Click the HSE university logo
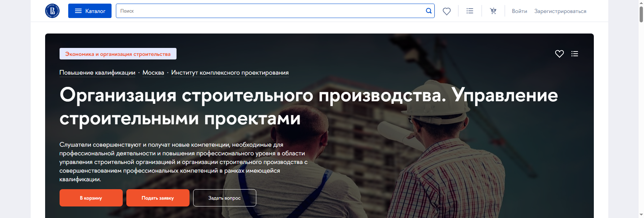This screenshot has height=218, width=644. coord(52,11)
